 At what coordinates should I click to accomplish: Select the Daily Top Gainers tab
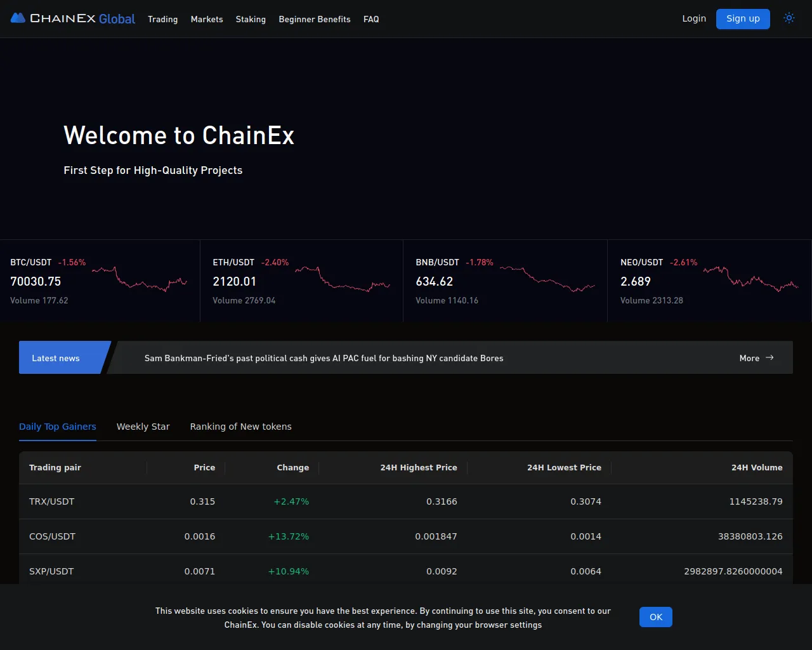point(58,427)
